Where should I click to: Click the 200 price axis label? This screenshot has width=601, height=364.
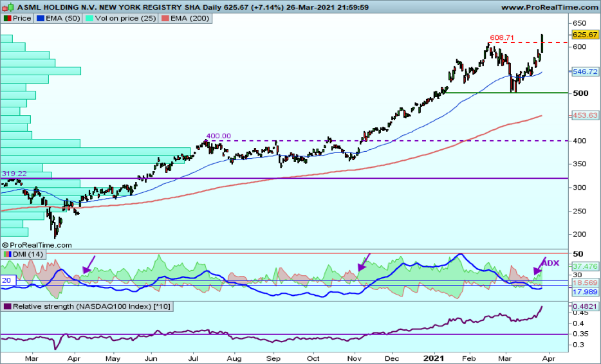579,234
